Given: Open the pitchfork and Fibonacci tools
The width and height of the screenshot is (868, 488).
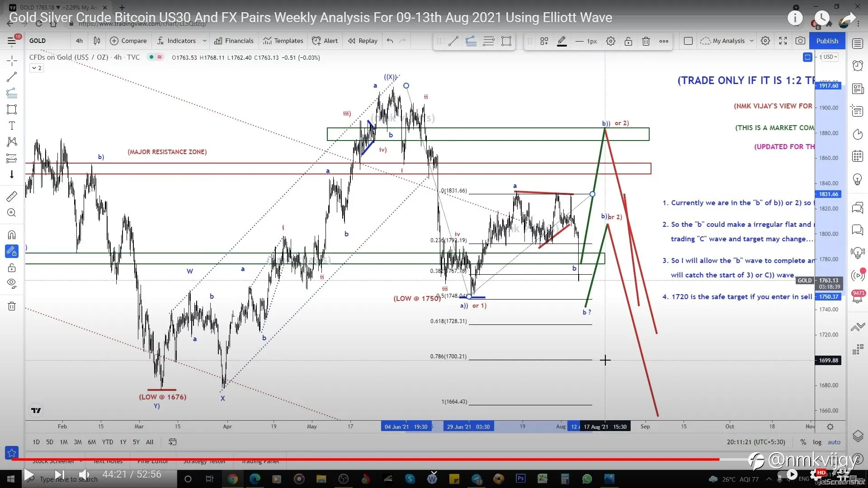Looking at the screenshot, I should coord(12,93).
